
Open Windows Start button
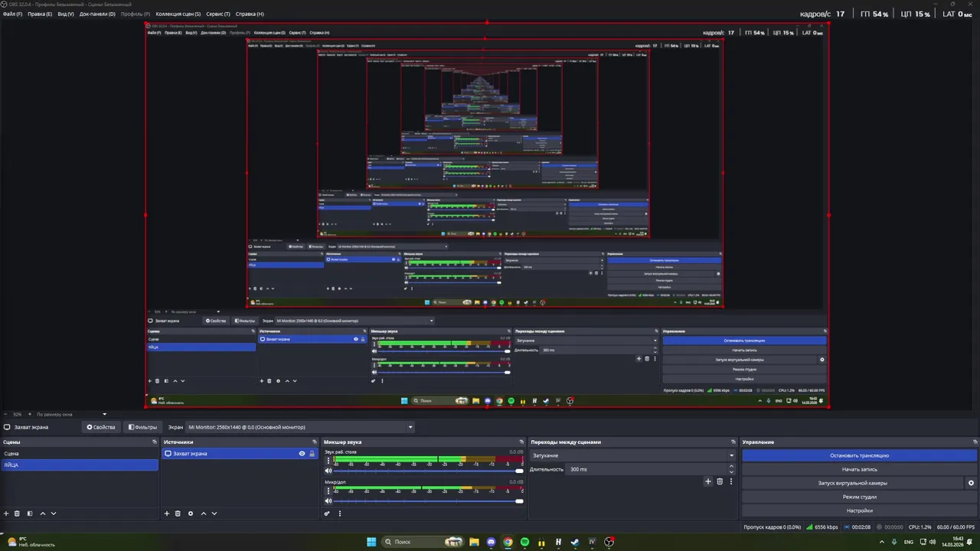tap(371, 542)
